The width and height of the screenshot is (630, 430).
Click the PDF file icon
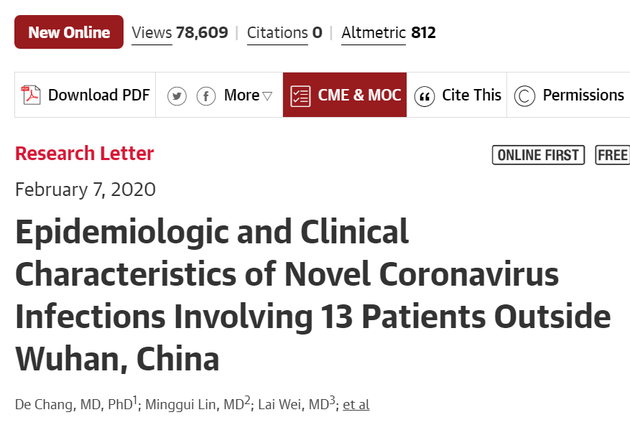(x=31, y=95)
